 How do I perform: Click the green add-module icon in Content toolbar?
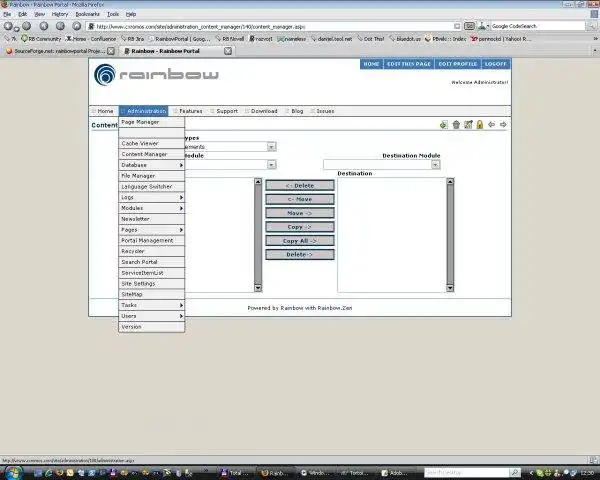444,125
